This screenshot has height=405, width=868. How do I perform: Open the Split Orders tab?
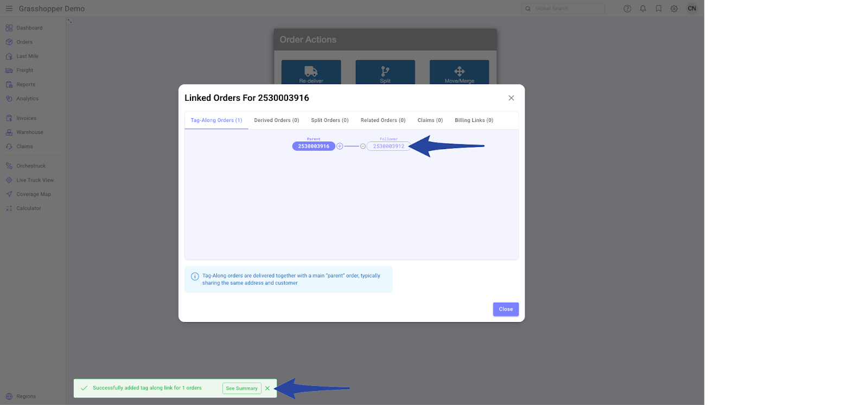[x=329, y=120]
